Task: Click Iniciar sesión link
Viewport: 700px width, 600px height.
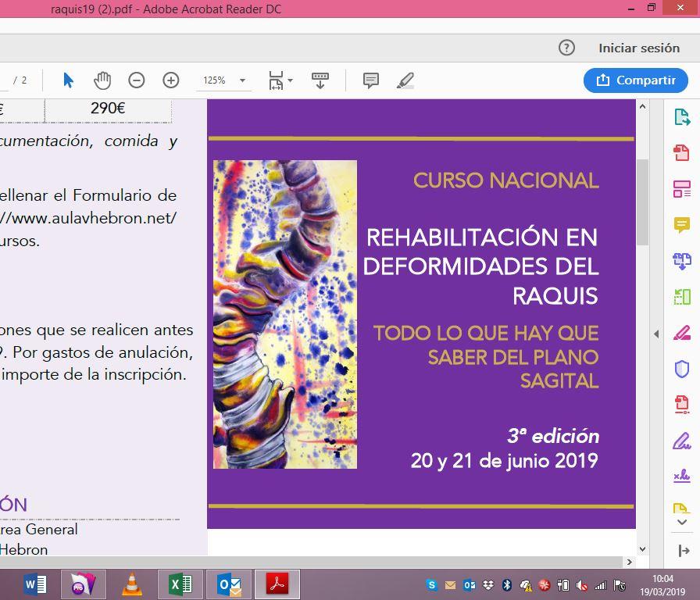Action: click(x=639, y=48)
